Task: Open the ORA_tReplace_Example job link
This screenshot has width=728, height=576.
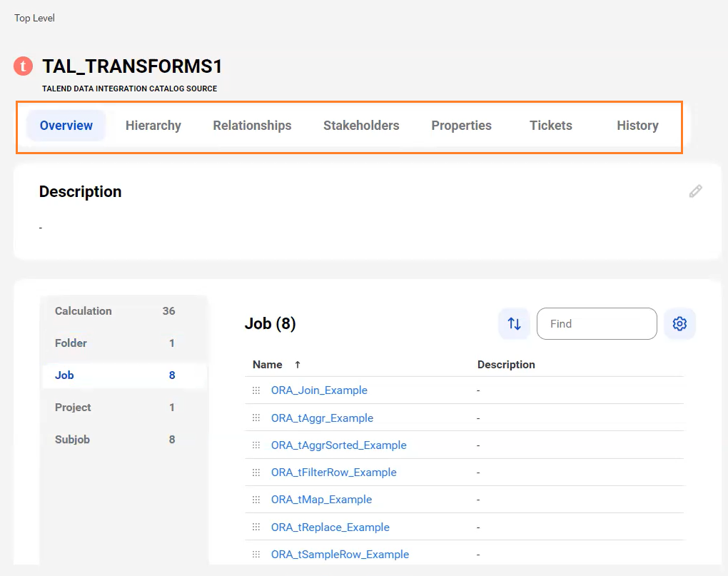Action: (330, 527)
